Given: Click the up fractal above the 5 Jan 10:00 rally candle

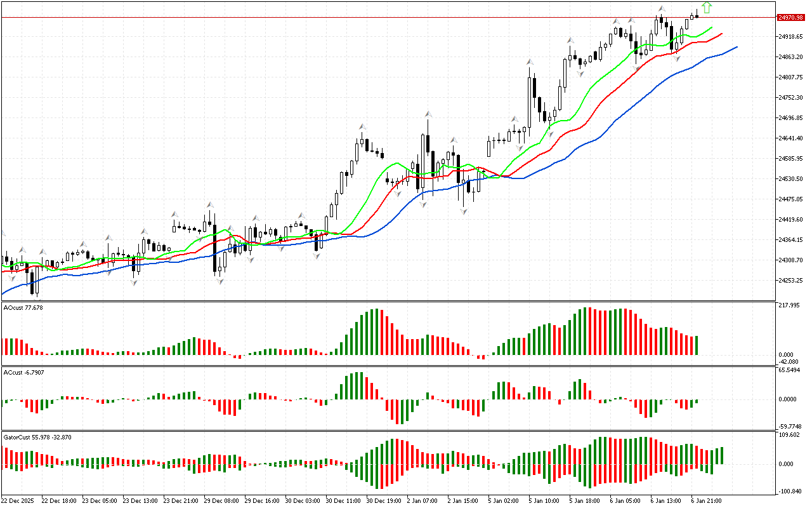Looking at the screenshot, I should (529, 62).
